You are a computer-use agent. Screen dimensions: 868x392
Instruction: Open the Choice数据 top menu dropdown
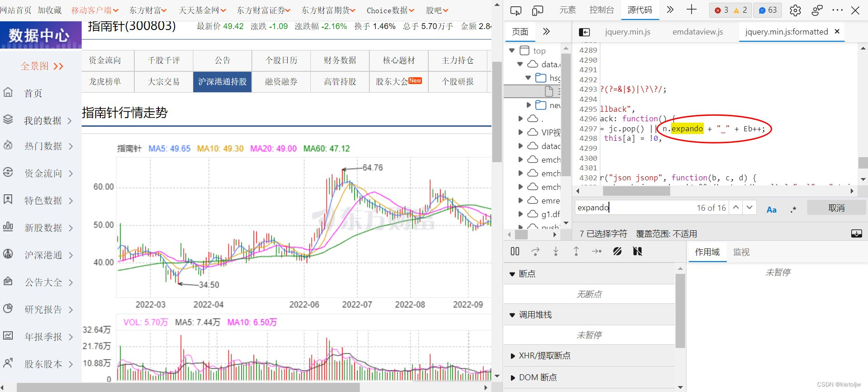tap(390, 10)
